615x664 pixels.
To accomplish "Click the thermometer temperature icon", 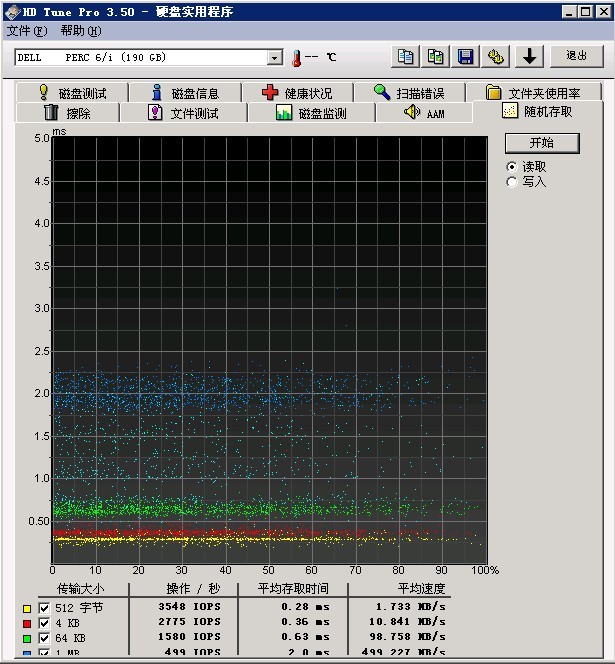I will [x=296, y=58].
